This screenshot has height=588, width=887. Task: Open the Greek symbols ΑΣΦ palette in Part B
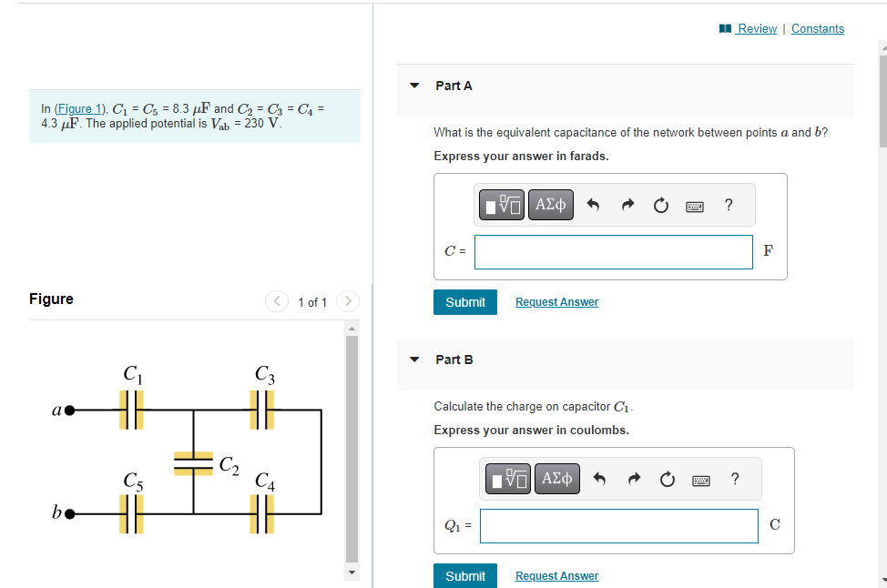tap(556, 478)
